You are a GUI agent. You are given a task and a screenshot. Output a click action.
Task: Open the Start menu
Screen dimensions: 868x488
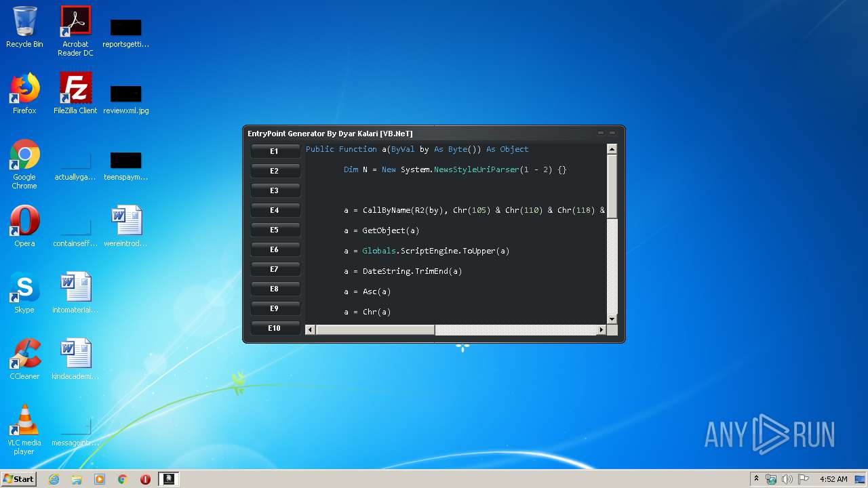pos(19,479)
